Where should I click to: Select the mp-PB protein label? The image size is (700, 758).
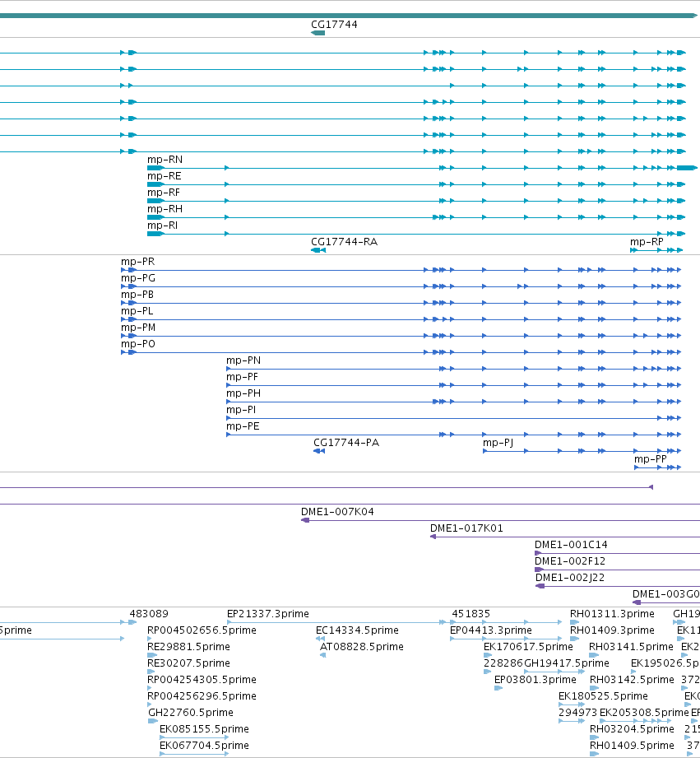137,295
